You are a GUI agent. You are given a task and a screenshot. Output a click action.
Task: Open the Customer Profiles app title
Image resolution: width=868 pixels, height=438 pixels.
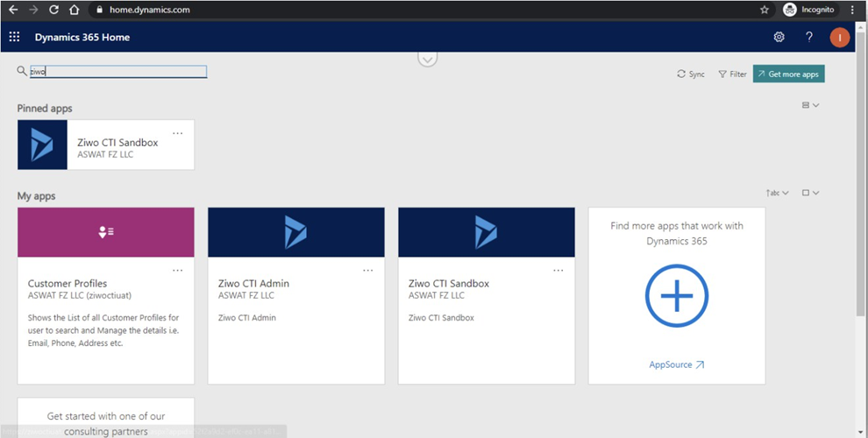(68, 283)
